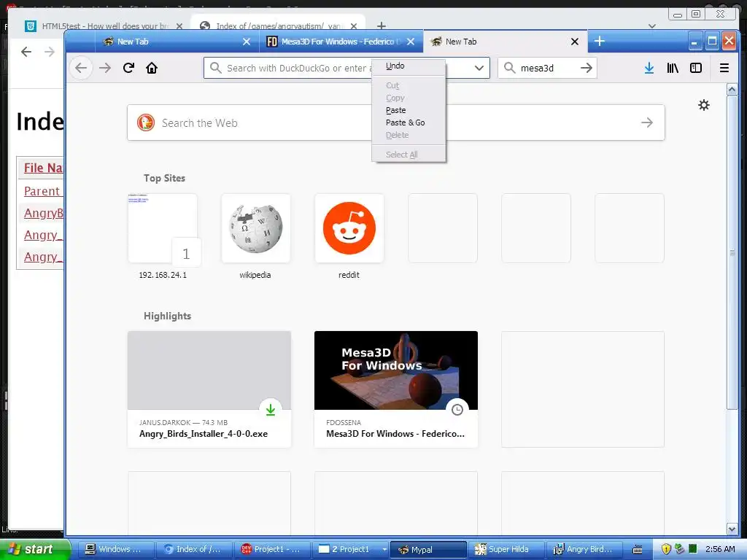The image size is (747, 560).
Task: Go back in the Mypal browser
Action: click(x=81, y=68)
